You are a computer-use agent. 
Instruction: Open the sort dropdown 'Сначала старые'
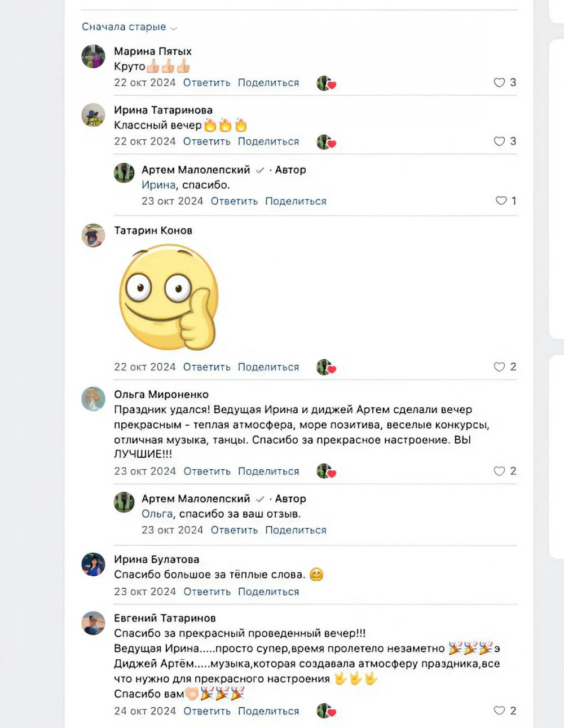click(129, 27)
